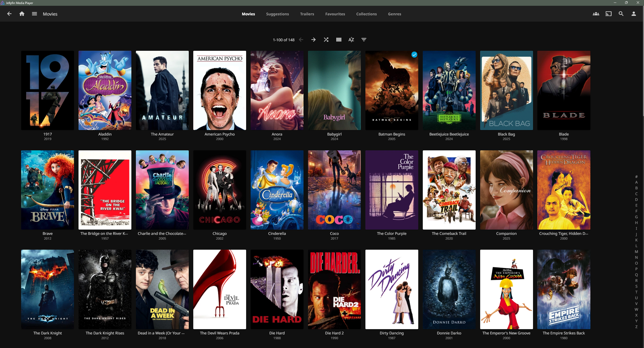Click the Donnie Darko title link
The width and height of the screenshot is (644, 348).
point(449,333)
